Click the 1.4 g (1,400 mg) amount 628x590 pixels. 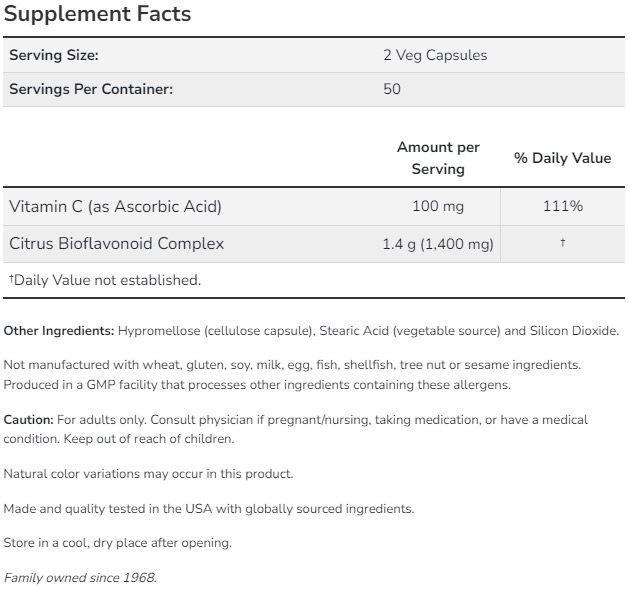pyautogui.click(x=438, y=244)
